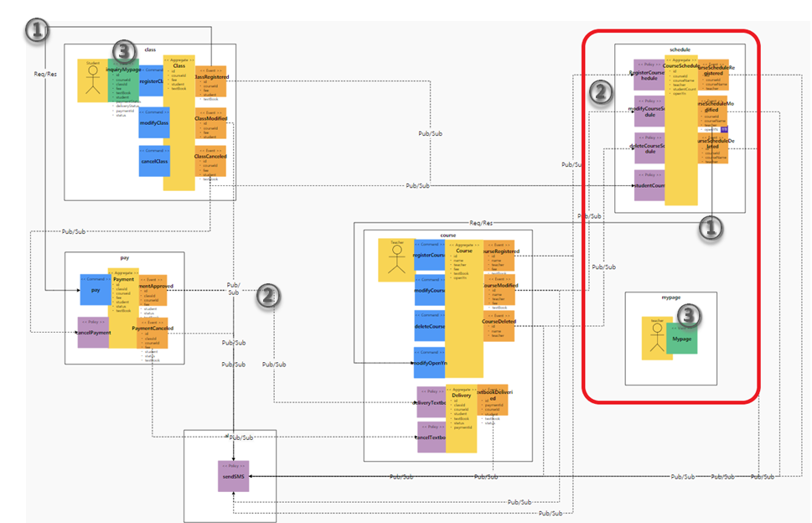Screen dimensions: 812x523
Task: Select the deleteCourse command sticky
Action: 430,326
